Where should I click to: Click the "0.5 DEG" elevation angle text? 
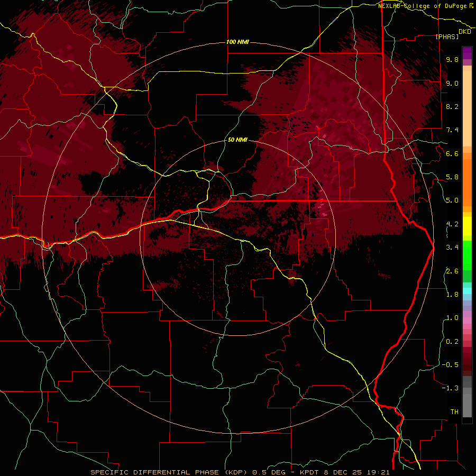[269, 472]
